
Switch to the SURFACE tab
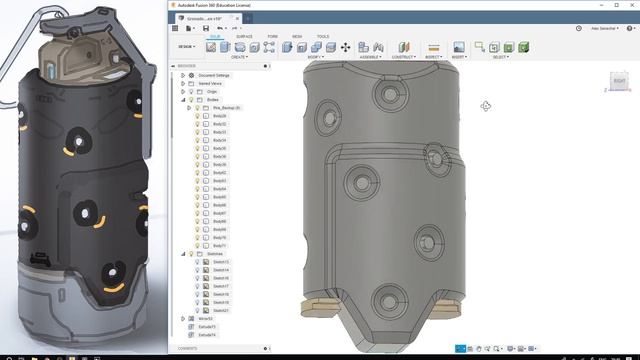coord(244,37)
